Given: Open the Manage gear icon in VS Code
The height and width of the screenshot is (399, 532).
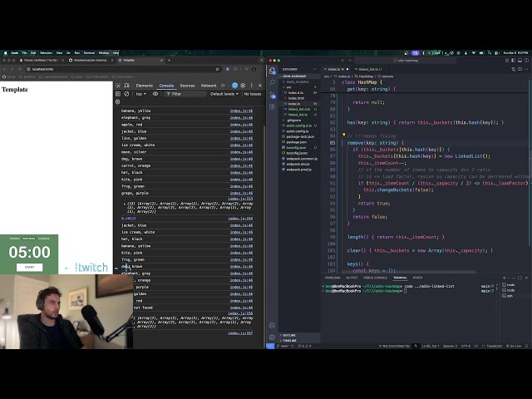Looking at the screenshot, I should [x=272, y=337].
